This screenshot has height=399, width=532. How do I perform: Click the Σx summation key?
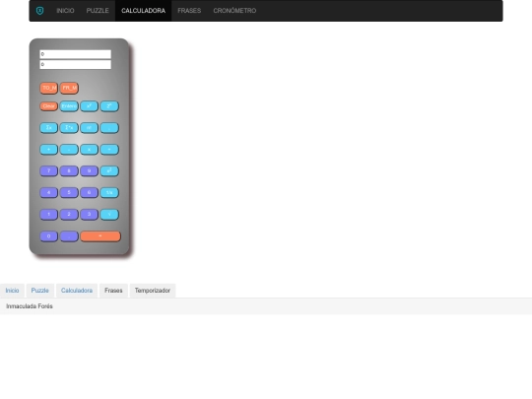click(48, 128)
